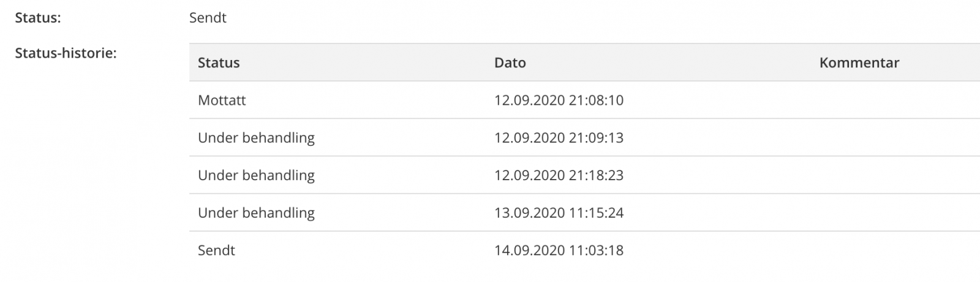Select the "Sendt" row in history table
Viewport: 980px width, 282px height.
216,250
